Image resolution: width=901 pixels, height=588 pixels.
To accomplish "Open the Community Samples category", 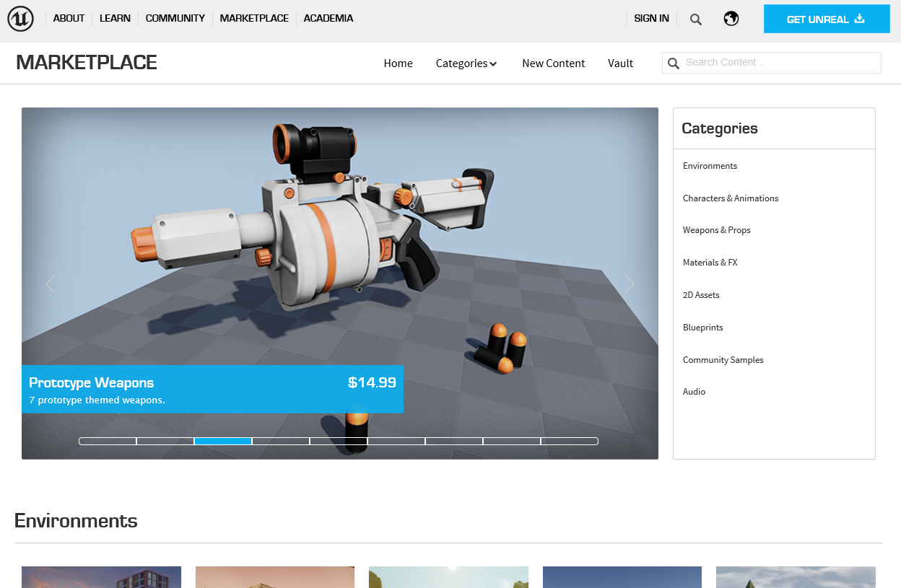I will 723,360.
